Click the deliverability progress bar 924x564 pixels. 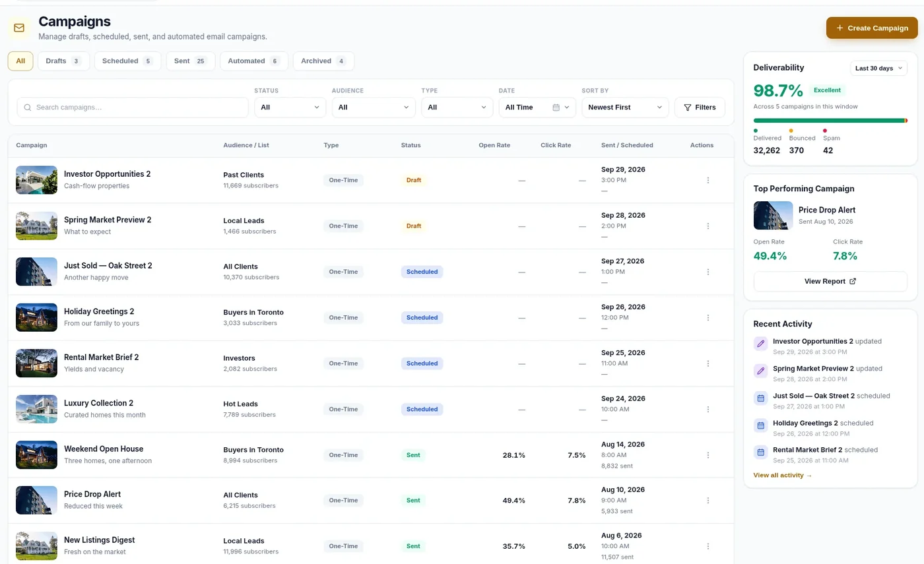830,121
